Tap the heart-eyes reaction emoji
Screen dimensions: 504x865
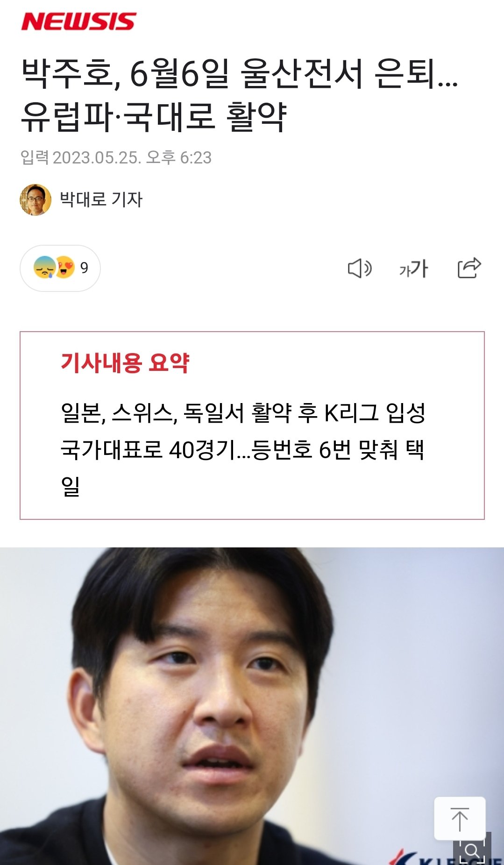point(65,268)
